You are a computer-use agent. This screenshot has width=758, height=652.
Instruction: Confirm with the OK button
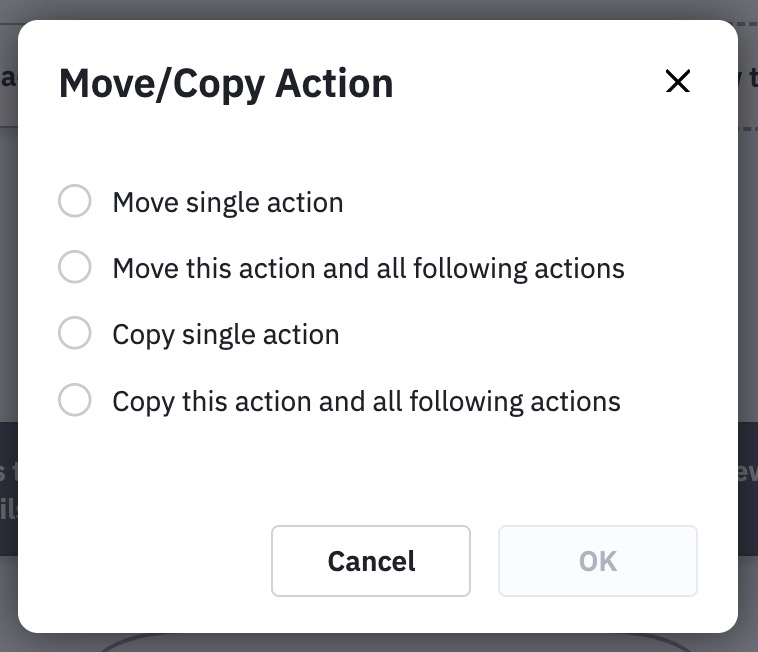pyautogui.click(x=597, y=561)
